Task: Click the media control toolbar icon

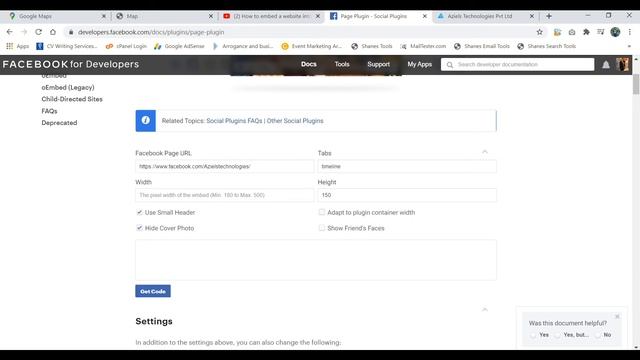Action: point(600,32)
